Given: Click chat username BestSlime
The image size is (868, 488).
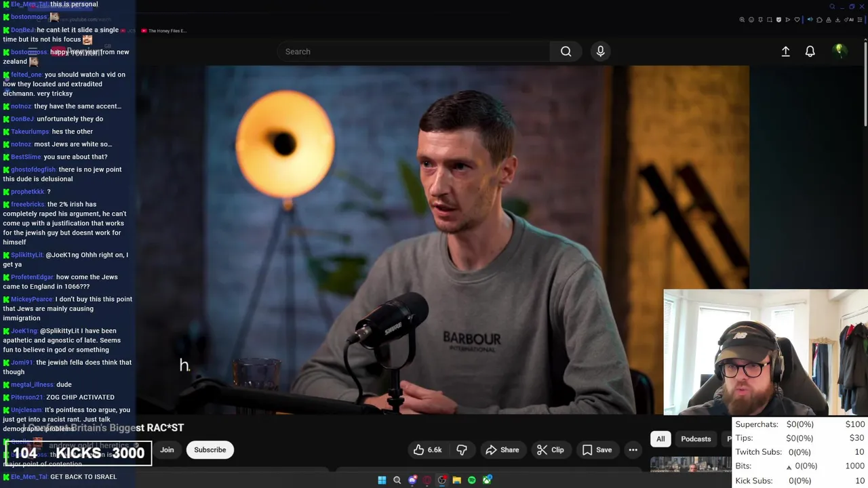Looking at the screenshot, I should point(26,157).
